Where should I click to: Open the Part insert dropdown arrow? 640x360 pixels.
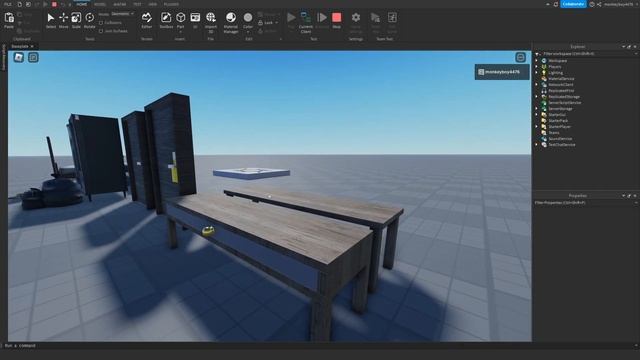pyautogui.click(x=180, y=31)
